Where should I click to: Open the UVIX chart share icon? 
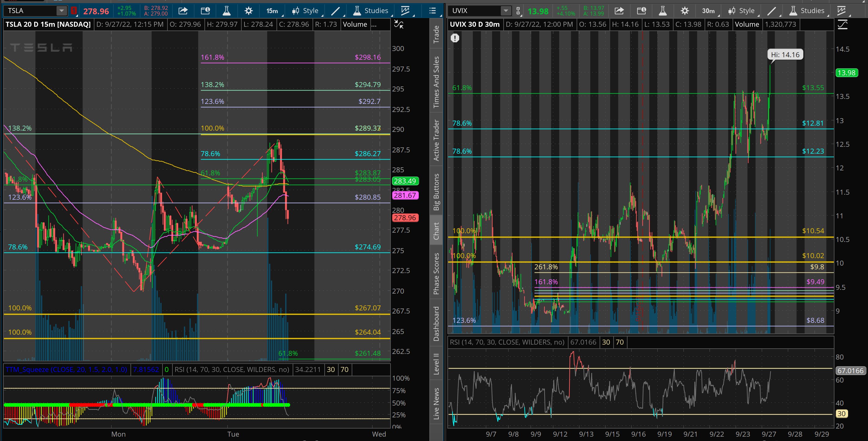click(619, 11)
